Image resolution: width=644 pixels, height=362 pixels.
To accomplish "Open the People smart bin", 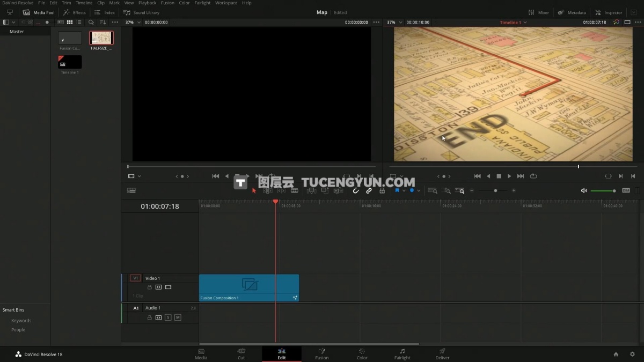I will [x=18, y=330].
